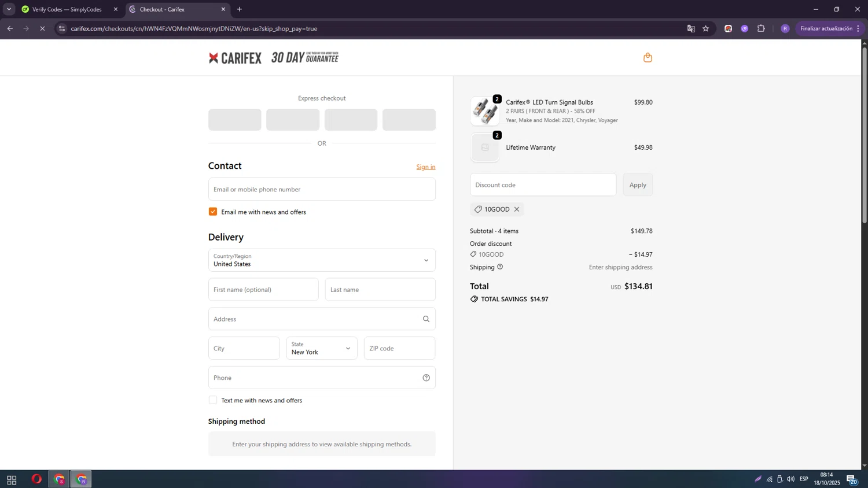
Task: Click the browser address bar URL
Action: click(x=194, y=28)
